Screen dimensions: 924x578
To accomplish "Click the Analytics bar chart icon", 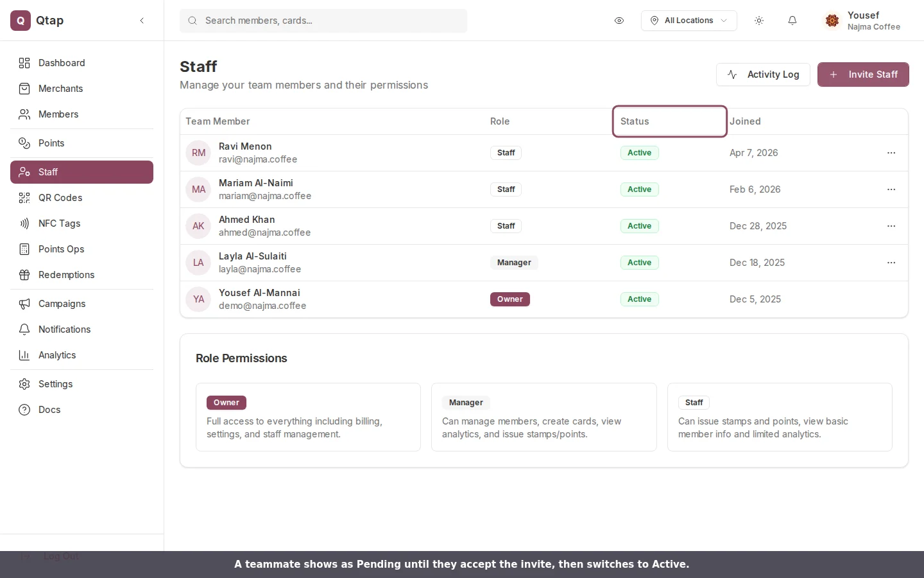I will tap(24, 355).
